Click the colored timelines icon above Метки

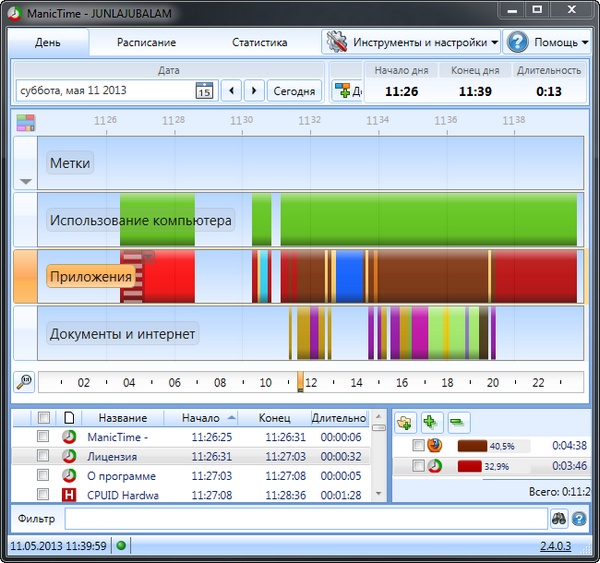tap(26, 122)
